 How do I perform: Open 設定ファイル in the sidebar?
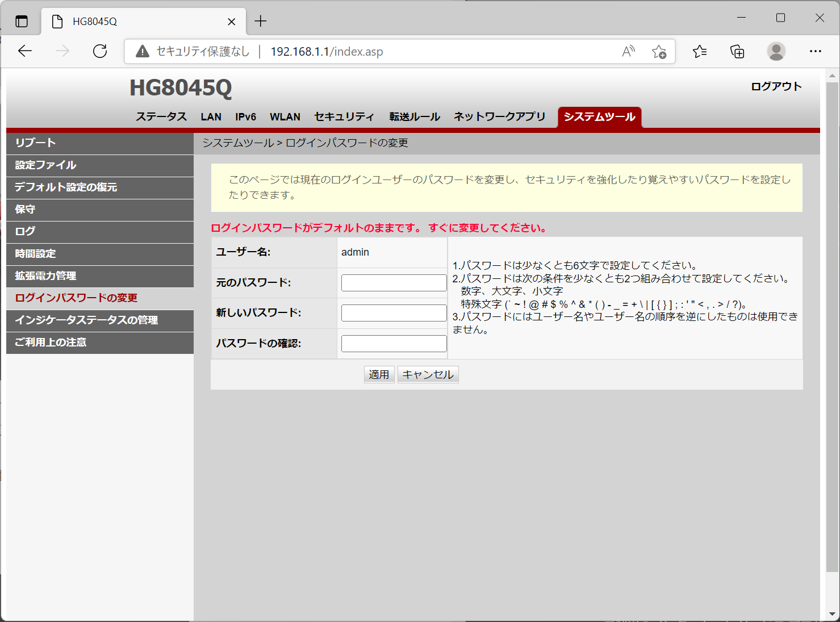click(100, 165)
